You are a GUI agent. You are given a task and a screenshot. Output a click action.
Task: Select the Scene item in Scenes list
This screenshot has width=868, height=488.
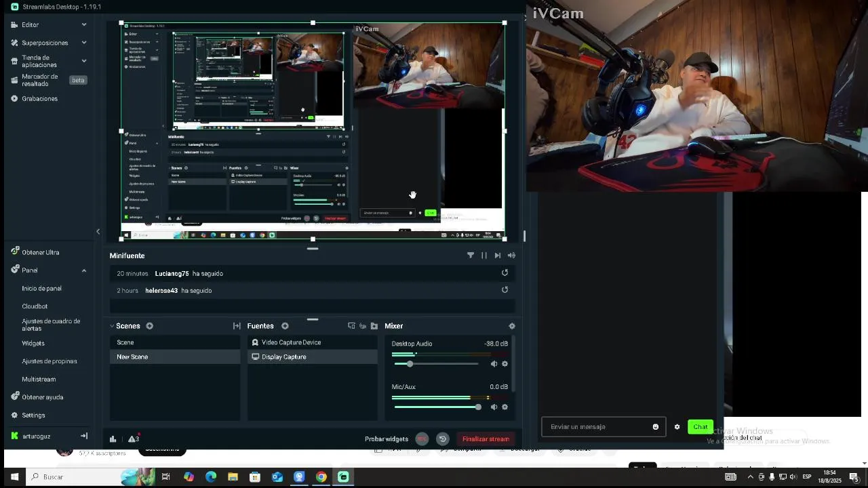(175, 343)
